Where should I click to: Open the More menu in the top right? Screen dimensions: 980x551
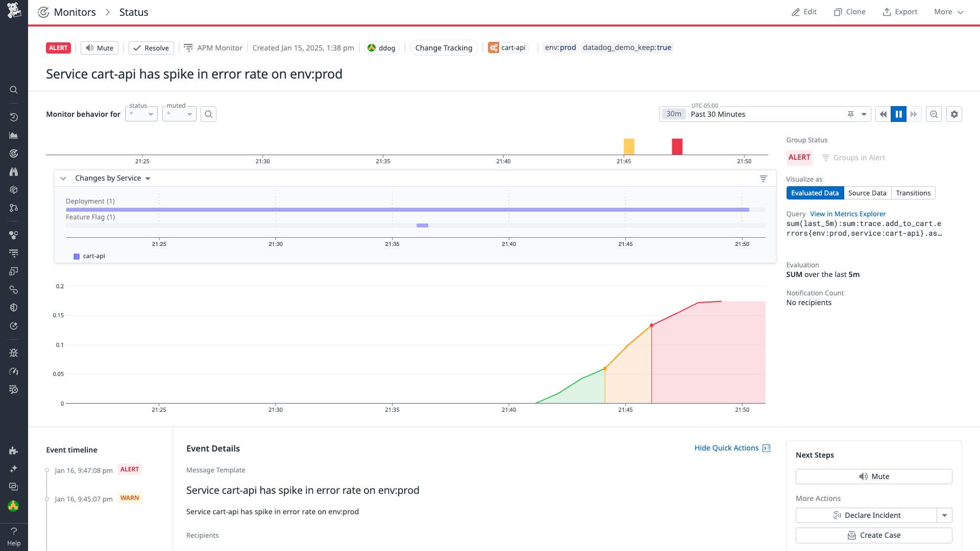point(947,11)
